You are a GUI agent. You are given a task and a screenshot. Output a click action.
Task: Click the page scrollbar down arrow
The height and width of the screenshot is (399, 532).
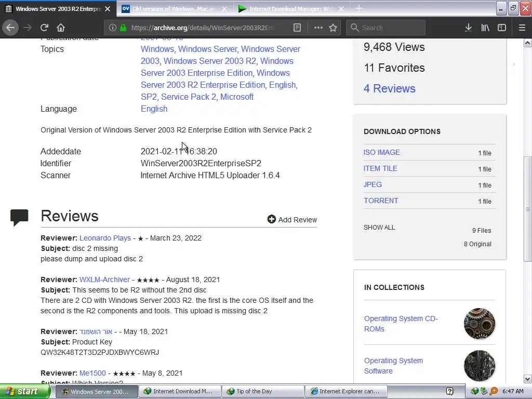click(x=528, y=379)
